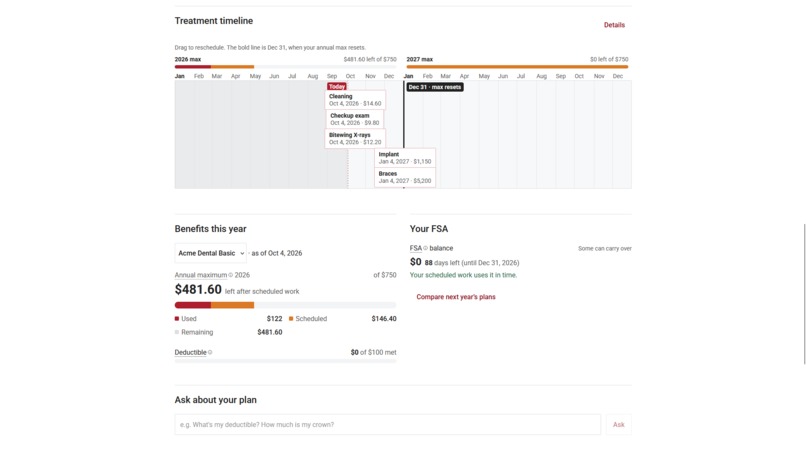Viewport: 806px width, 456px height.
Task: Select the Checkup exam appointment card
Action: point(355,119)
